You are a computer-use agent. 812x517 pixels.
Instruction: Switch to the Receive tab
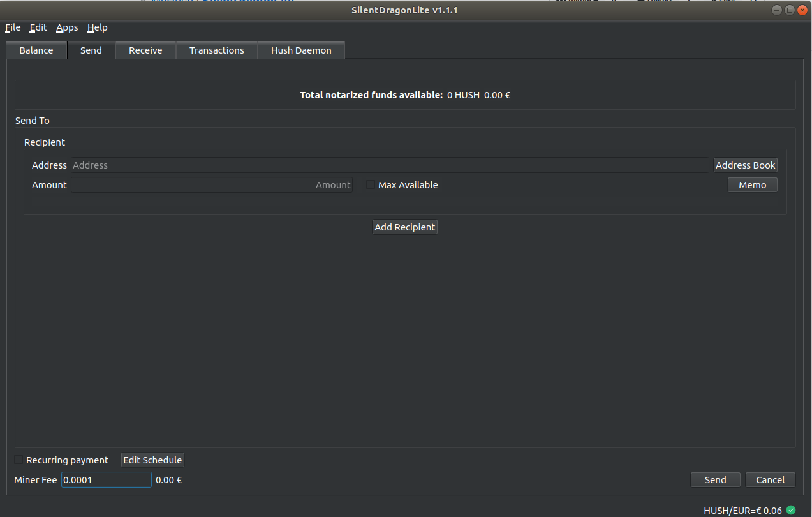[145, 50]
